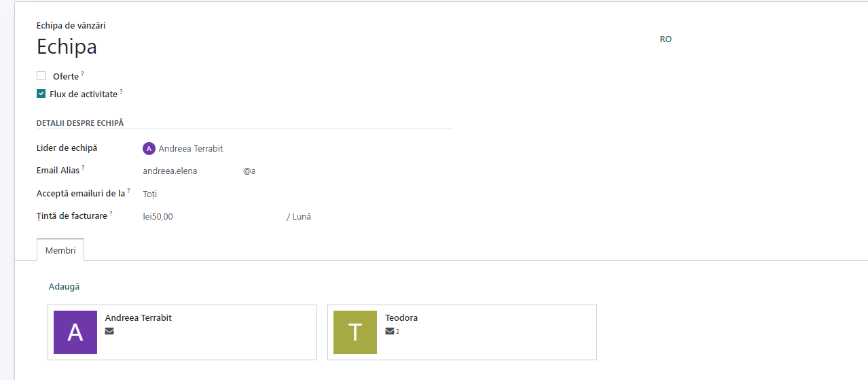Open the Andreea Terrabit member thumbnail
The height and width of the screenshot is (380, 868).
coord(75,332)
